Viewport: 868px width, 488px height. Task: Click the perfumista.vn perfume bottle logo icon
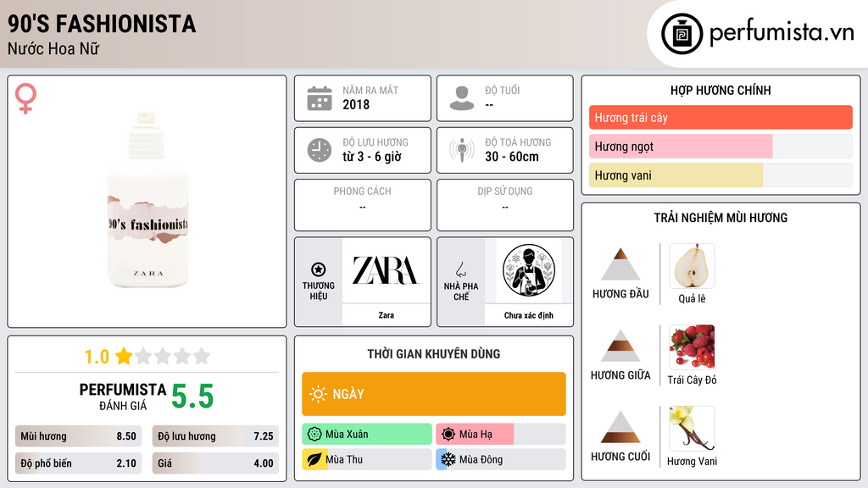pyautogui.click(x=682, y=34)
